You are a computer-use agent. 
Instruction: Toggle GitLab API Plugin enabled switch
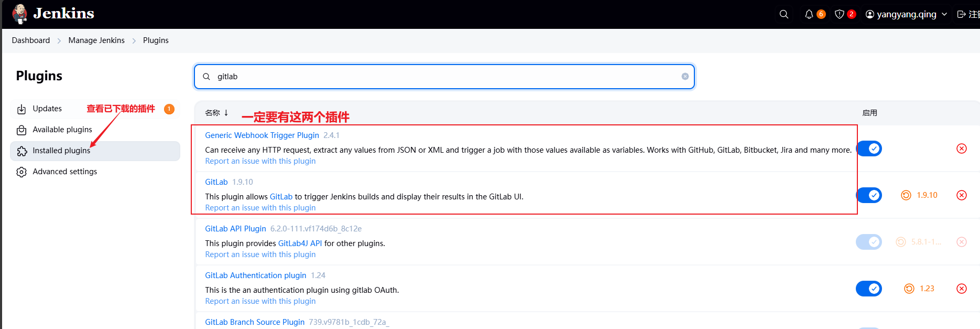coord(869,242)
